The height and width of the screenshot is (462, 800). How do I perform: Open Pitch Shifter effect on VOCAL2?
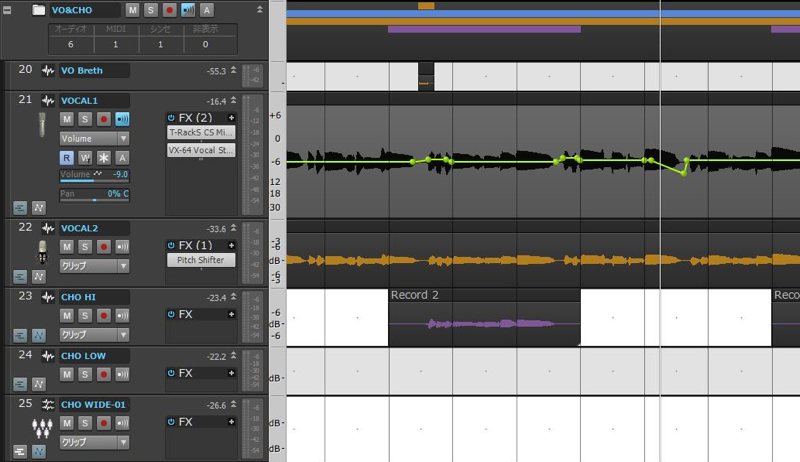point(201,260)
